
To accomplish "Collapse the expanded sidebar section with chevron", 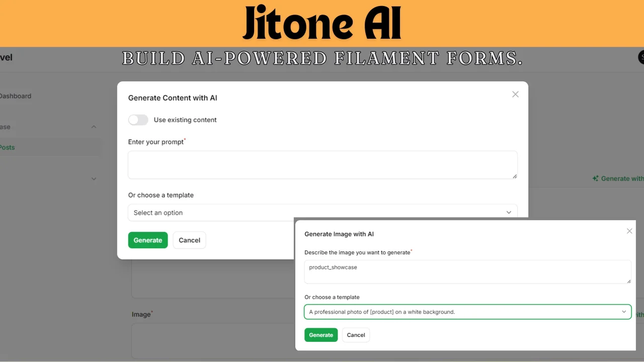I will click(94, 127).
